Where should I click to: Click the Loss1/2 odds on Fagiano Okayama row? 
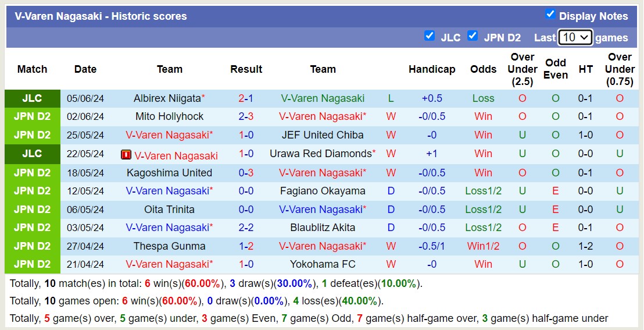[483, 191]
